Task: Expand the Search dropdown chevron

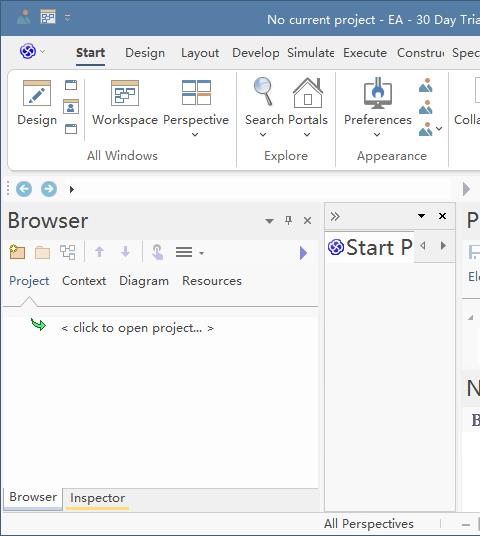Action: click(263, 134)
